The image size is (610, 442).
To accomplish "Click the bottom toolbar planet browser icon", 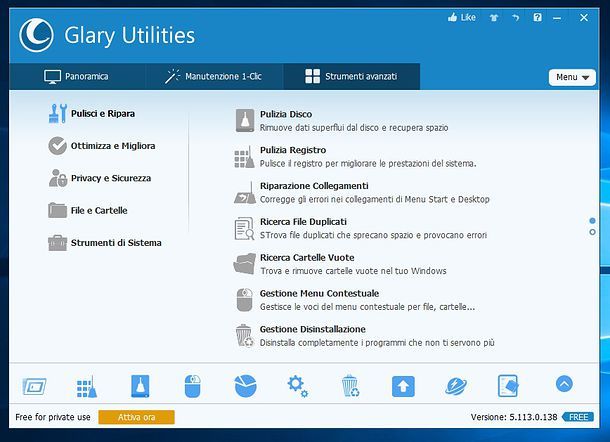I will (456, 386).
